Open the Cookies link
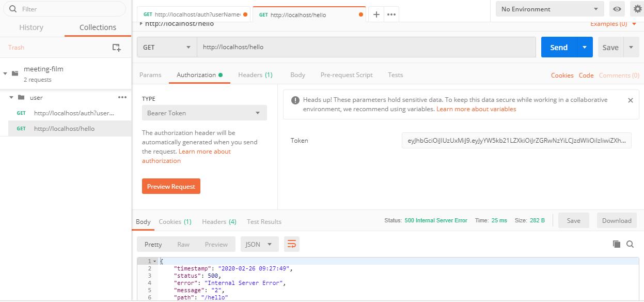 pos(562,75)
